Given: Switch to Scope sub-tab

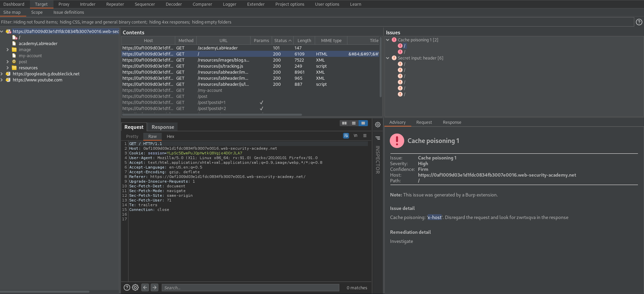Looking at the screenshot, I should tap(37, 12).
